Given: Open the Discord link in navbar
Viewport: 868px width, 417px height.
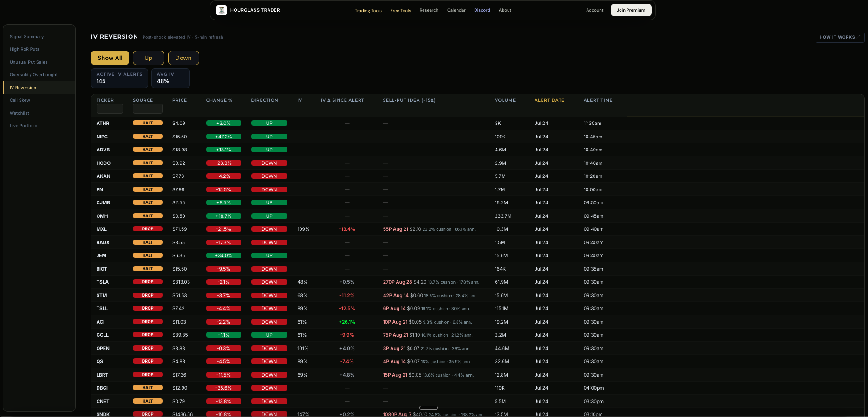Looking at the screenshot, I should (x=482, y=10).
